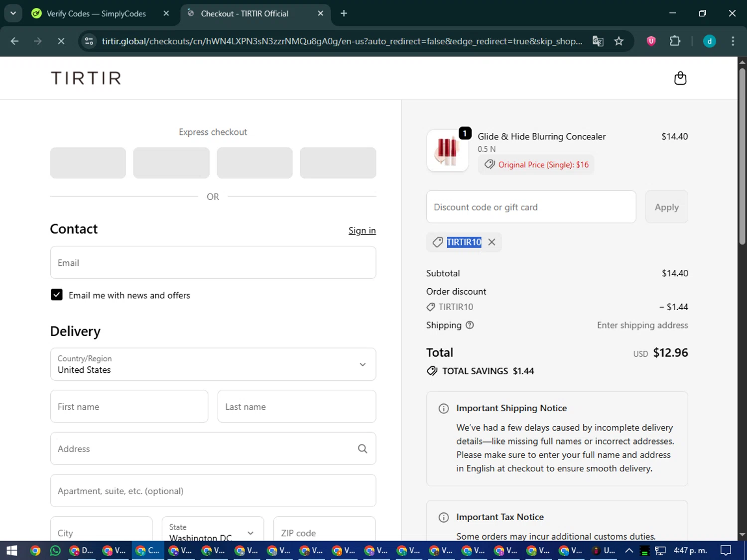Open Chrome three-dot menu
747x560 pixels.
click(x=733, y=41)
